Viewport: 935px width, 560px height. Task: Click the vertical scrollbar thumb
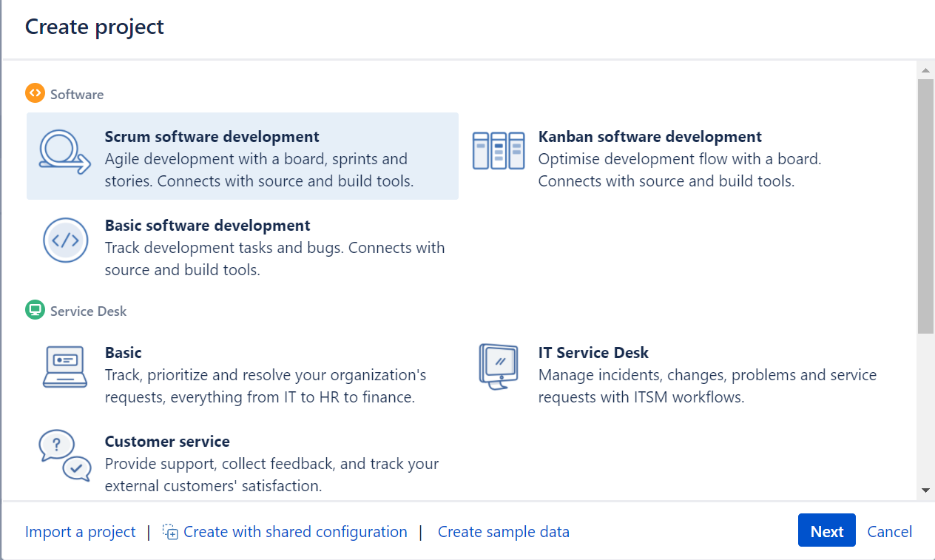(x=925, y=206)
